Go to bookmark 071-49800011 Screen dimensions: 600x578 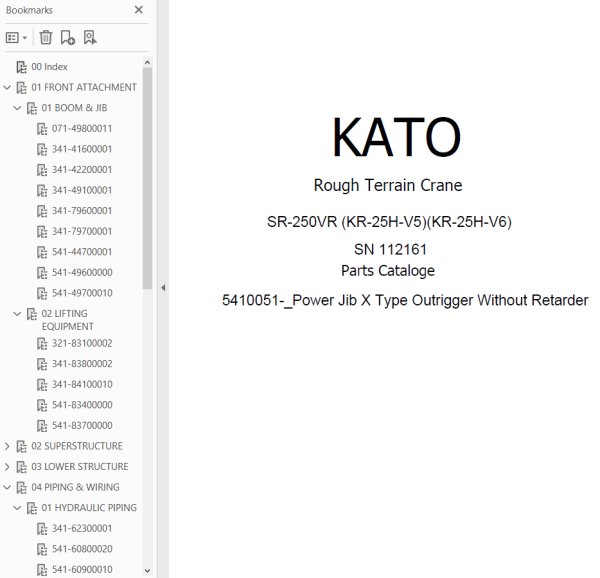click(82, 129)
